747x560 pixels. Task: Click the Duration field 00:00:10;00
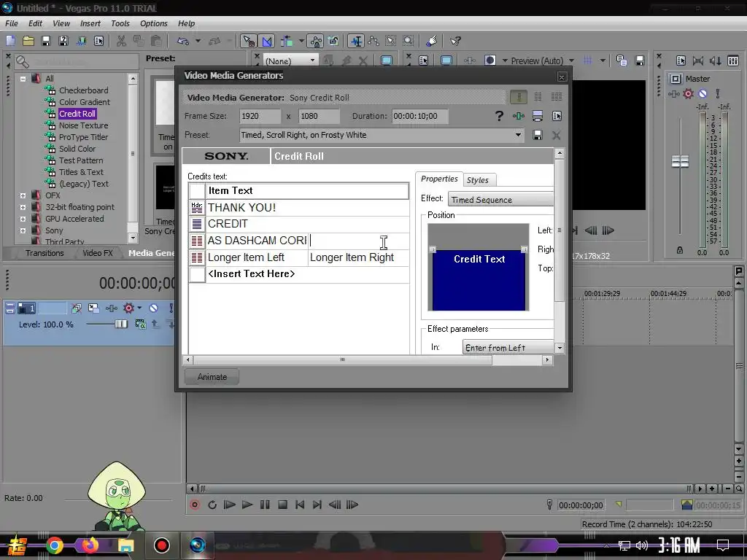419,116
